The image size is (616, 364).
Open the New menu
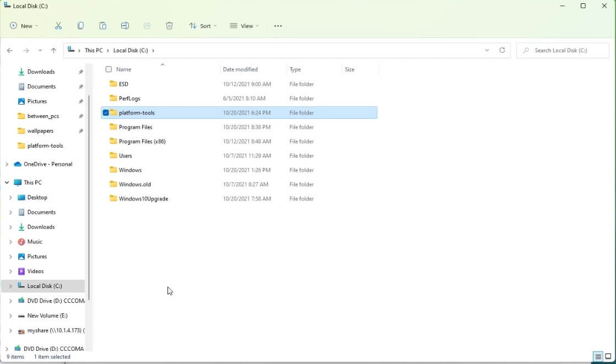24,25
